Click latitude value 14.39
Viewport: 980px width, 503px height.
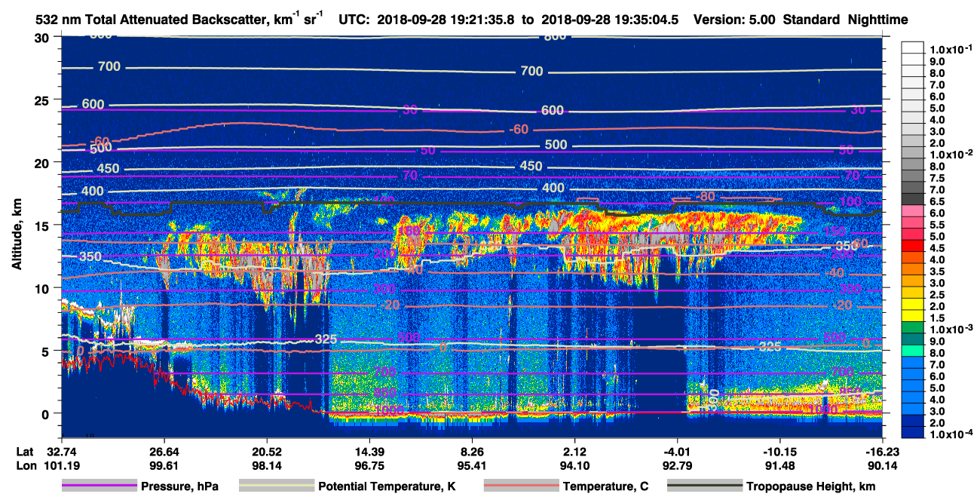point(369,451)
